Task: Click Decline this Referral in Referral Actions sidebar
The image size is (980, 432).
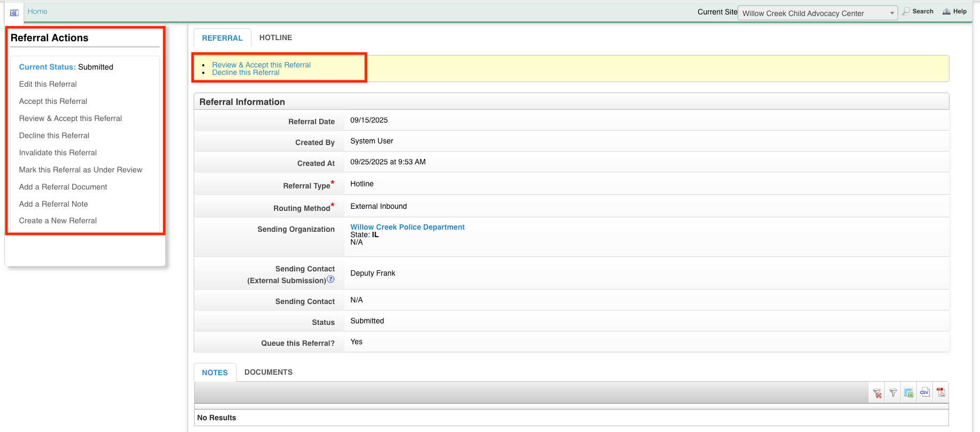Action: [54, 135]
